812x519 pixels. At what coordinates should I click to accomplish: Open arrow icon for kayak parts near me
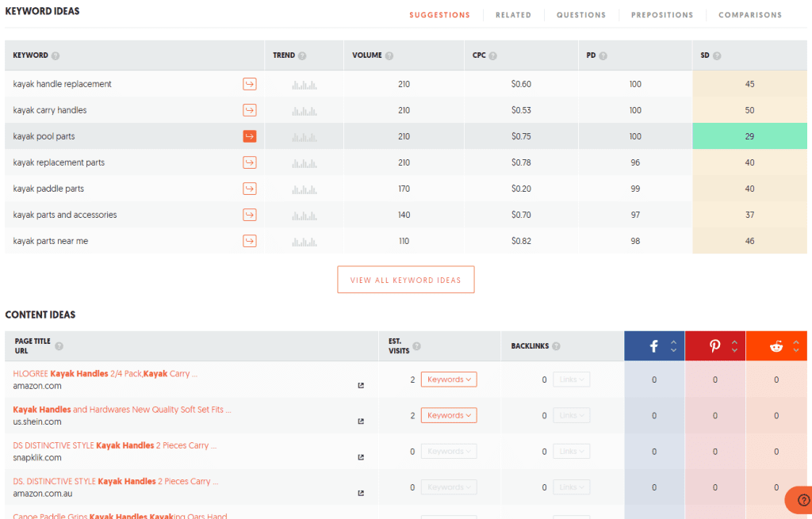(250, 241)
